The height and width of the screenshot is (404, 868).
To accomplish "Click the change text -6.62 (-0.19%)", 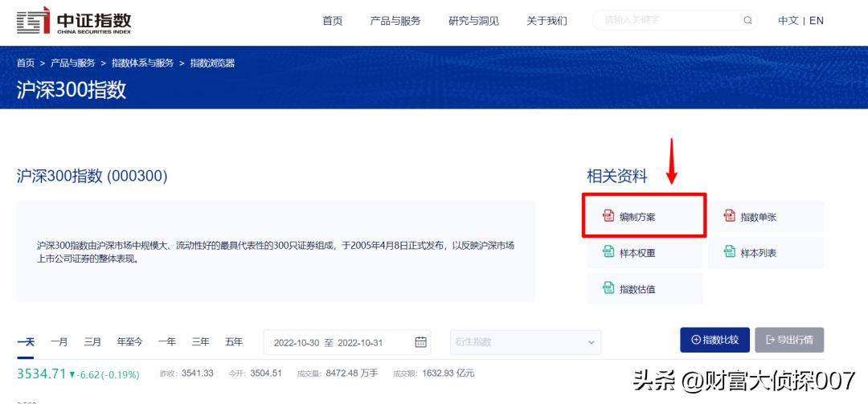I will click(x=108, y=374).
